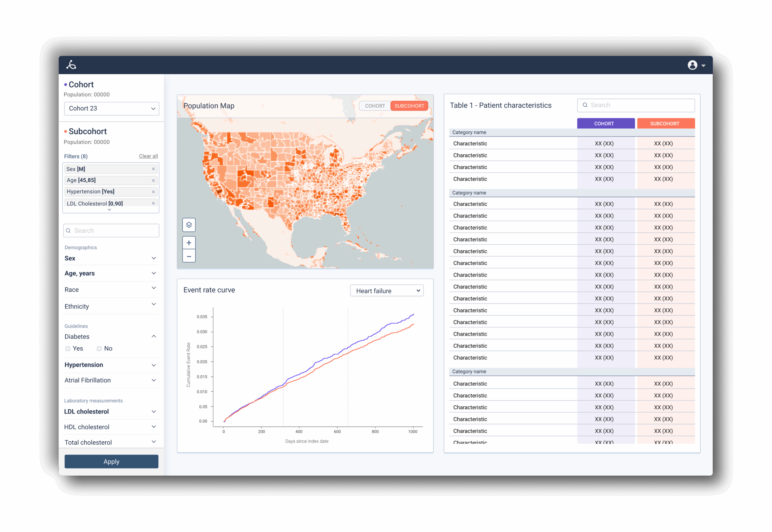This screenshot has height=532, width=772.
Task: Open the Cohort 23 dropdown
Action: coord(112,109)
